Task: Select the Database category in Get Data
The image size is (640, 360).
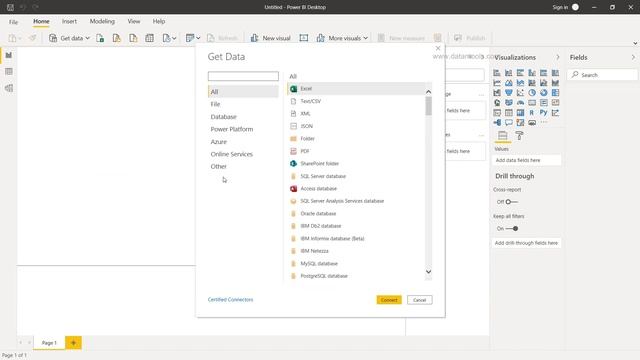Action: coord(224,117)
